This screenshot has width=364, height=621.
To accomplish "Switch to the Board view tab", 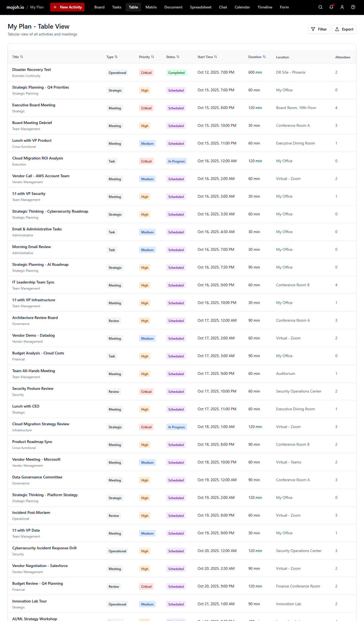I will [99, 7].
